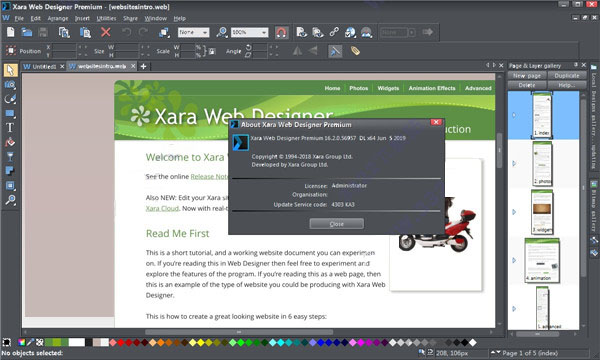Click the eyedropper color picker icon
Image resolution: width=600 pixels, height=360 pixels.
(30, 342)
